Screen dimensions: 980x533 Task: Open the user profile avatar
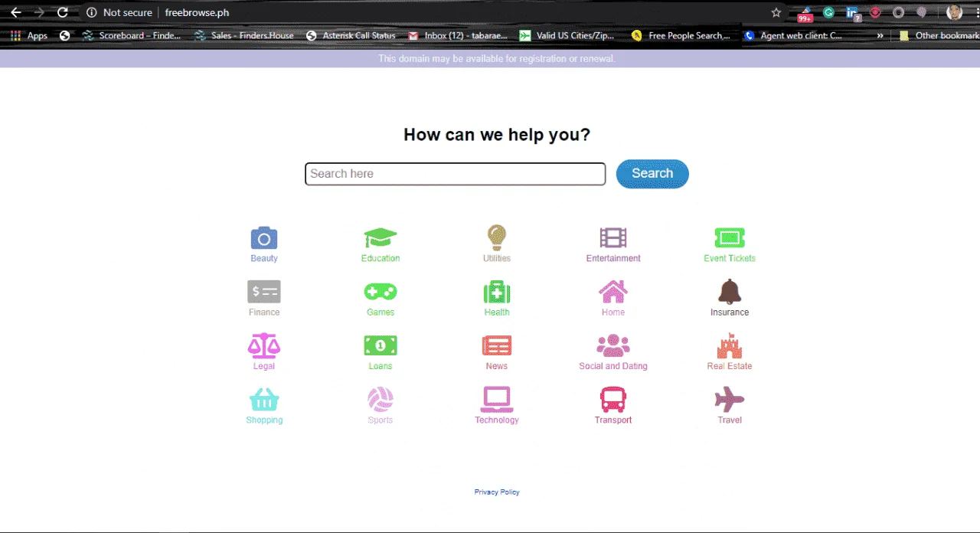click(x=954, y=12)
